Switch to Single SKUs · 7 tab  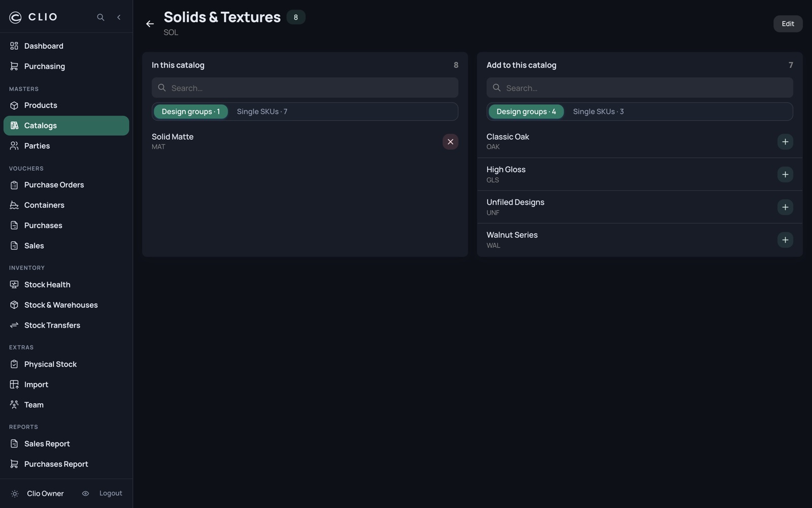(262, 112)
